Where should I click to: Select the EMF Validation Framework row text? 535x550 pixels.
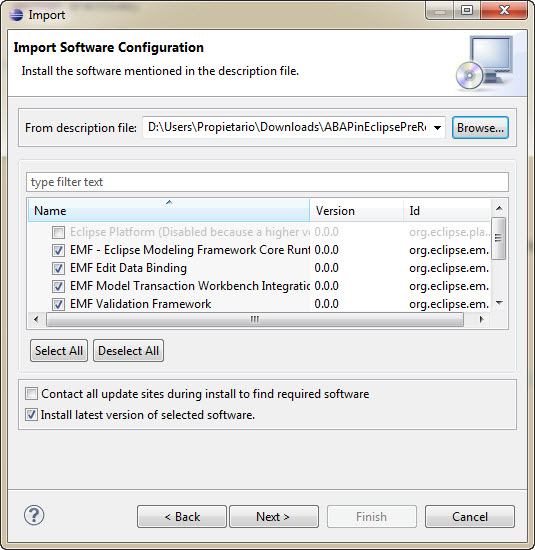[x=140, y=304]
